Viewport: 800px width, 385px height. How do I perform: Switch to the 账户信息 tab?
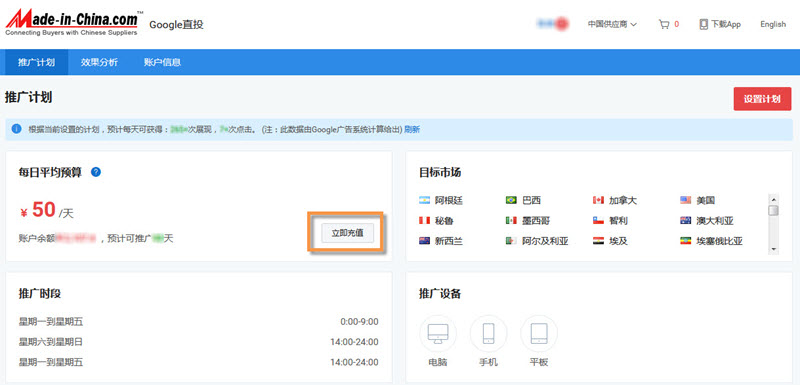162,62
